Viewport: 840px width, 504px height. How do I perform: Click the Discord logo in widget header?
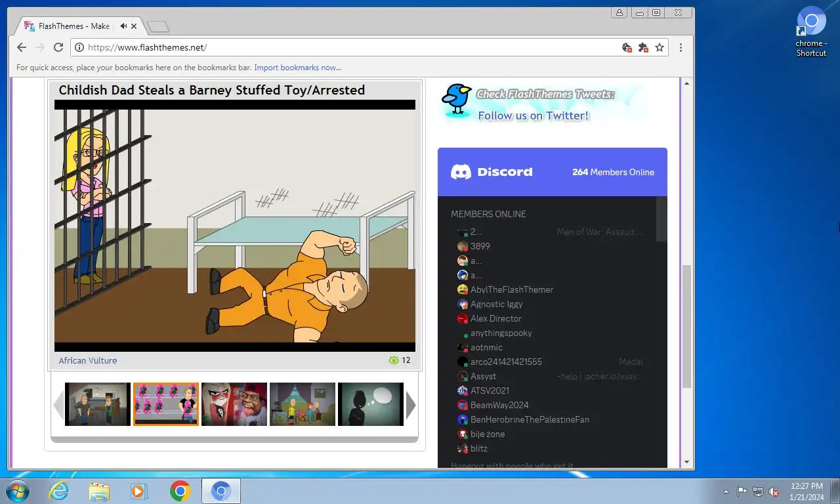(x=492, y=172)
